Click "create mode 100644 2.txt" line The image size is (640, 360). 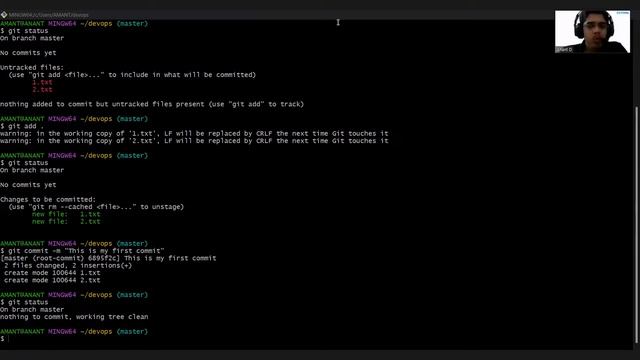52,280
